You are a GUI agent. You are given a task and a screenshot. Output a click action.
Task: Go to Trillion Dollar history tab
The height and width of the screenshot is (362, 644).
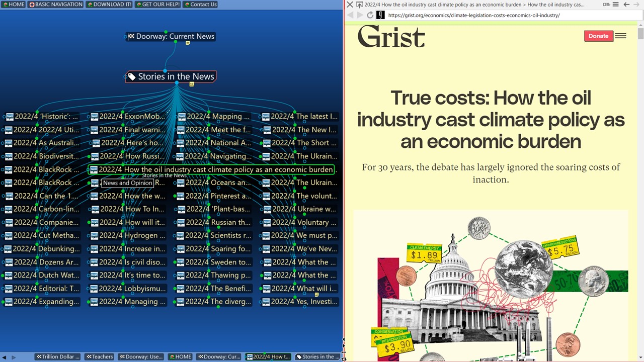58,357
